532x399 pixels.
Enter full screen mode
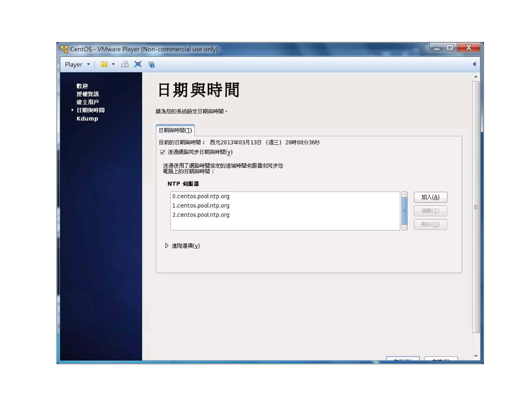pos(138,64)
